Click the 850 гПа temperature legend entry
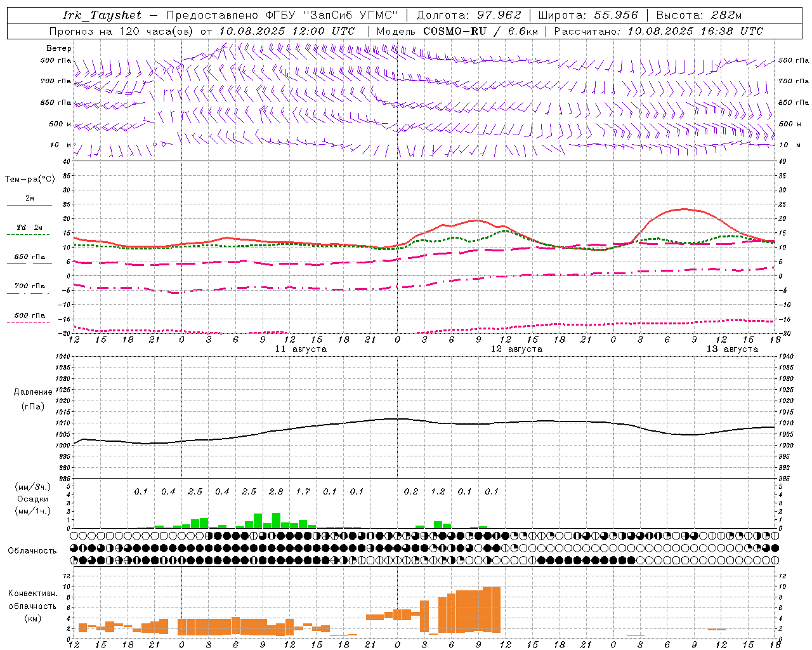812x650 pixels. tap(30, 257)
